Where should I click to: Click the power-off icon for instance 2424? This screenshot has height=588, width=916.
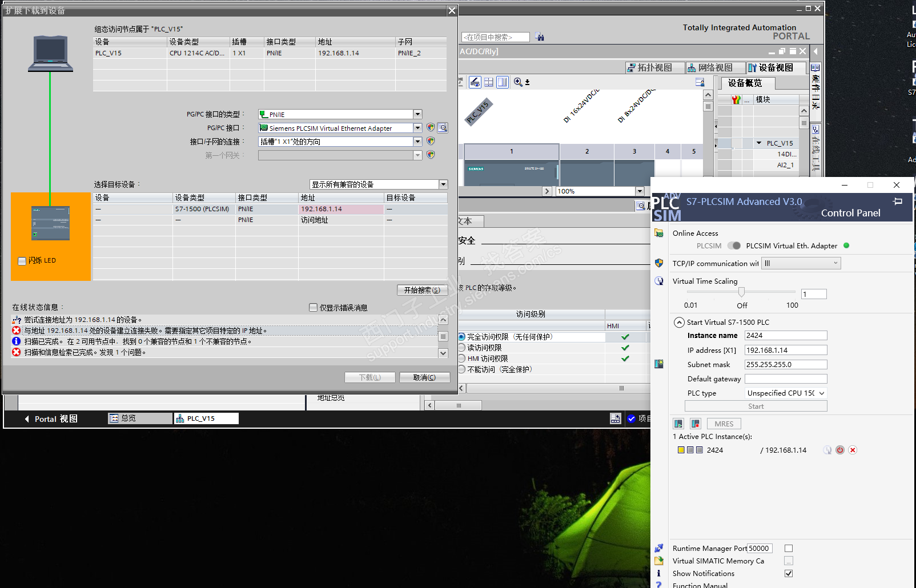[x=840, y=450]
